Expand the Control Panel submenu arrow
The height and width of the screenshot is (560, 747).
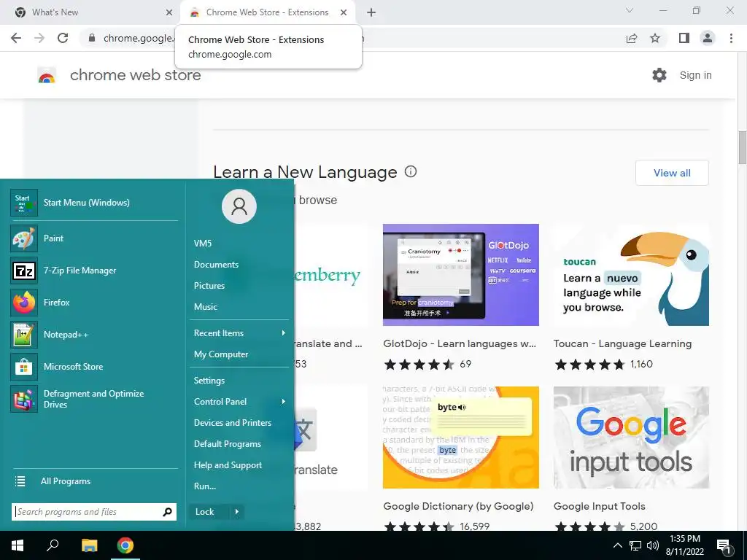pyautogui.click(x=284, y=402)
